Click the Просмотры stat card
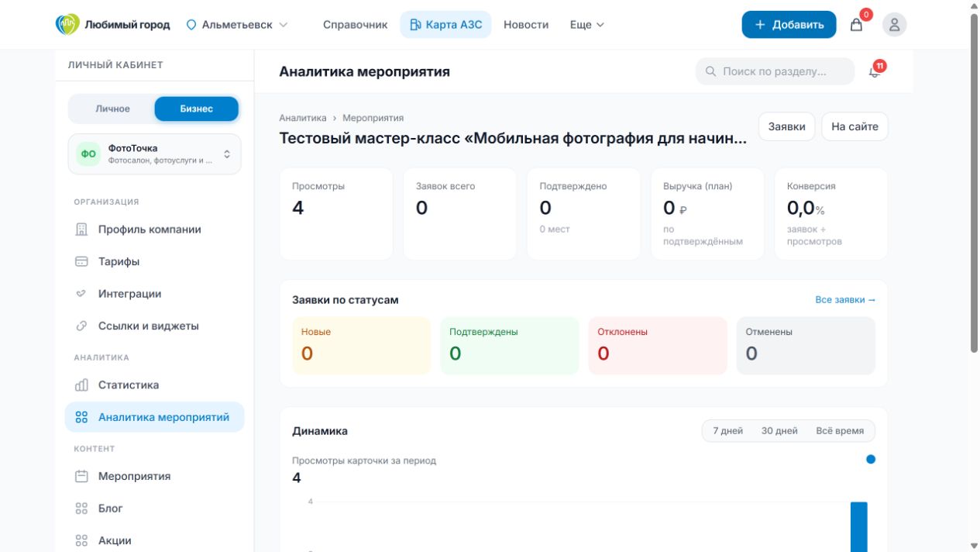 coord(336,214)
